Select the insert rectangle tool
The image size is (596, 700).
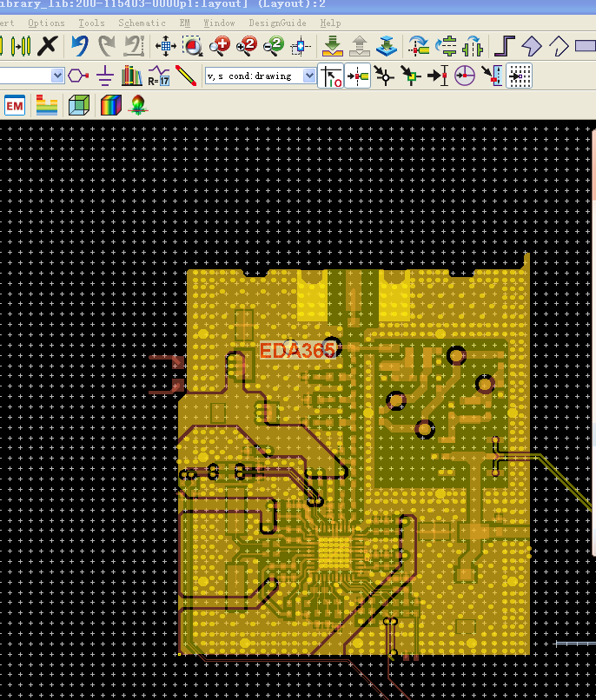586,46
